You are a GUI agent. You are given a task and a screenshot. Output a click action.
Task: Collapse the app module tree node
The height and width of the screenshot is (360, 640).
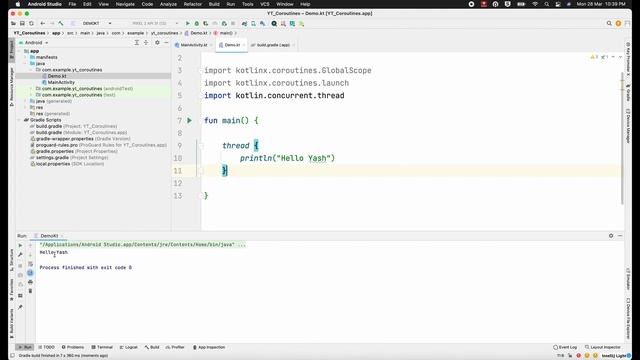pyautogui.click(x=19, y=51)
